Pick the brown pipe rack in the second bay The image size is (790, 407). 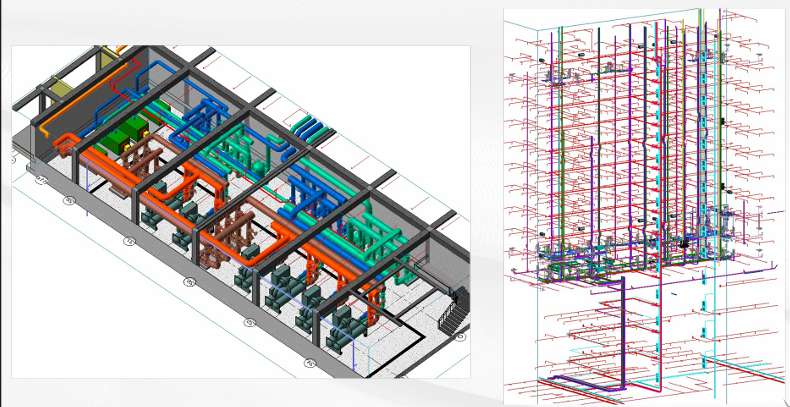(x=148, y=165)
